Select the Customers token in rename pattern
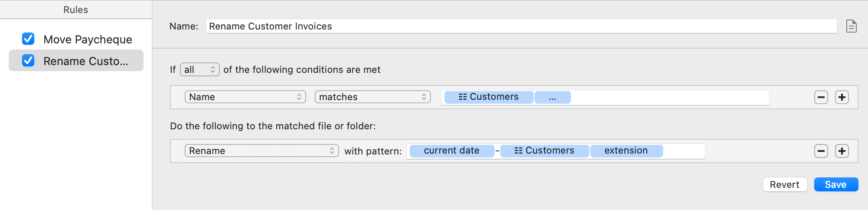The width and height of the screenshot is (868, 210). tap(544, 151)
